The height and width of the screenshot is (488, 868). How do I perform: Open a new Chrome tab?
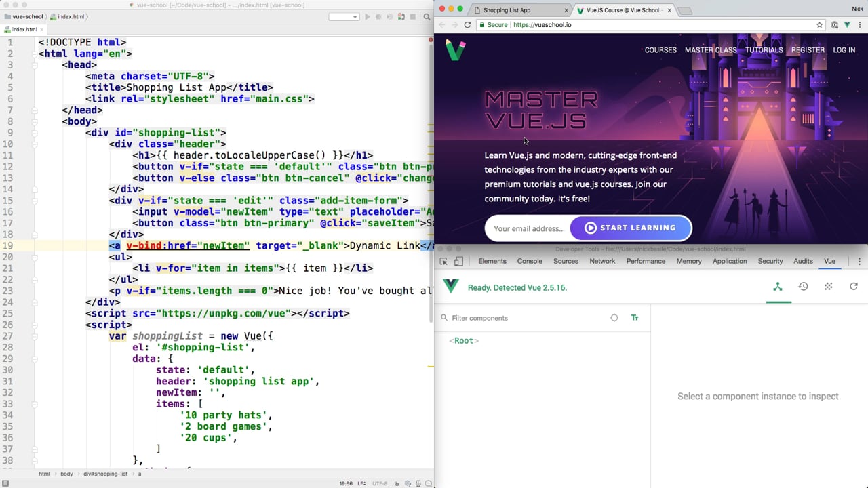[686, 11]
